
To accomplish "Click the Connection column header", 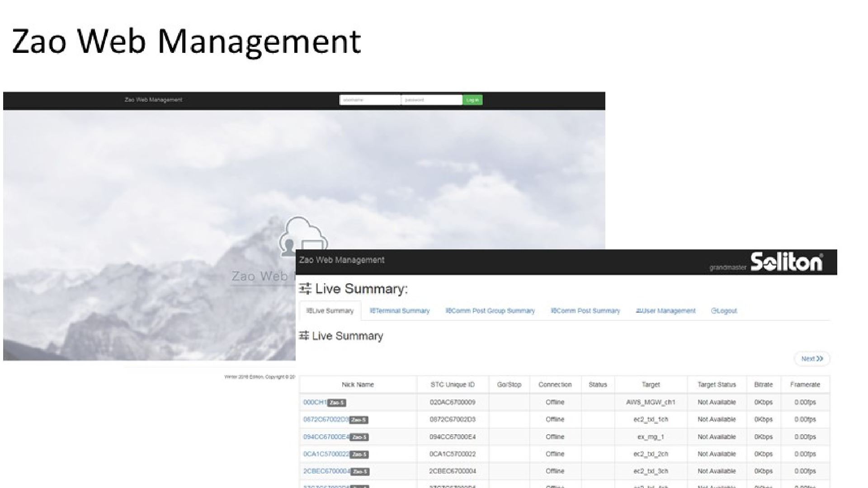I will coord(555,385).
